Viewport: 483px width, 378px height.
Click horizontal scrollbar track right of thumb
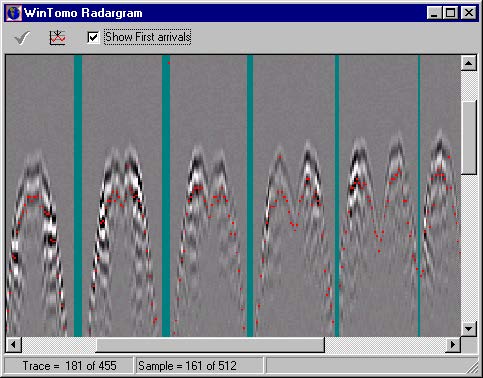tap(385, 344)
